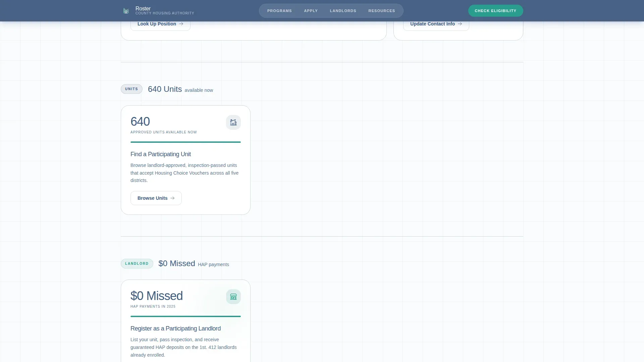Open the Apply menu item
The image size is (644, 362).
pos(311,11)
